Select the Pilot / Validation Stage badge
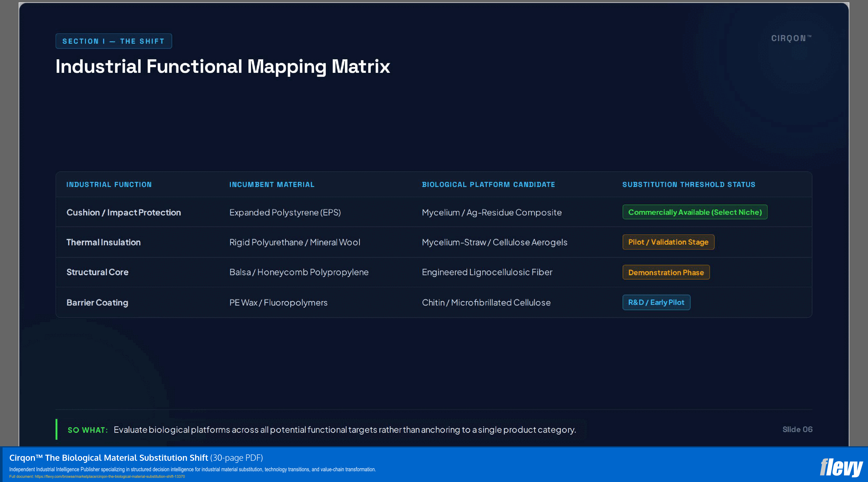This screenshot has width=868, height=482. coord(668,242)
